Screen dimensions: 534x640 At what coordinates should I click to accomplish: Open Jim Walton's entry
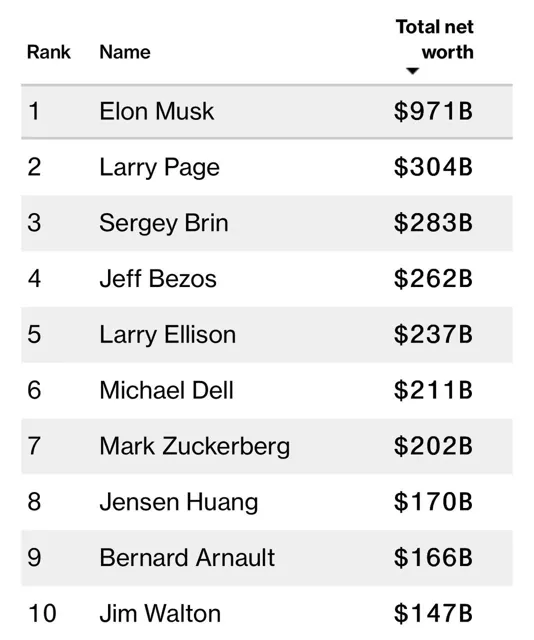pos(160,614)
